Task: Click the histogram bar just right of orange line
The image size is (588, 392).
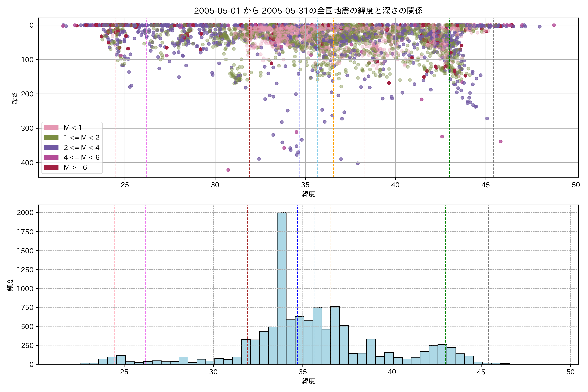Action: click(x=335, y=335)
